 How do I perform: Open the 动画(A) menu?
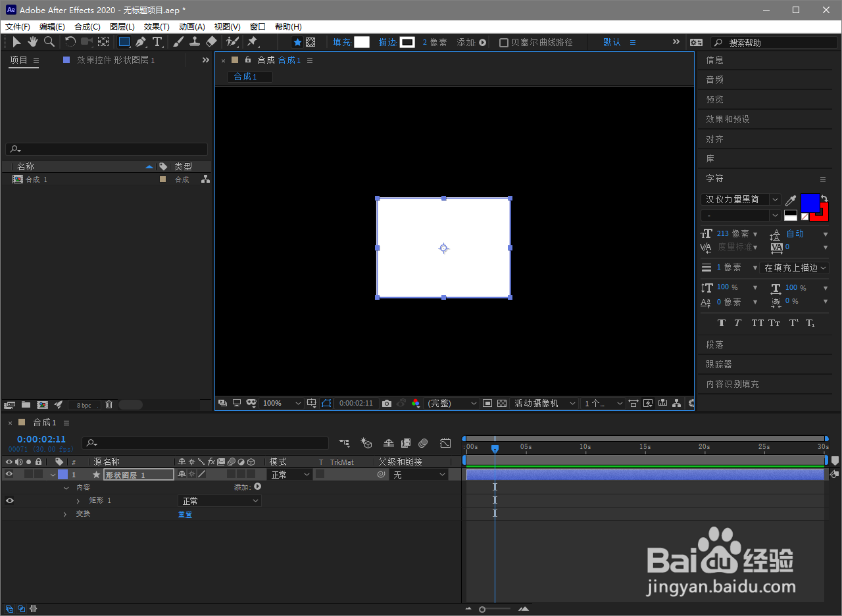click(192, 27)
